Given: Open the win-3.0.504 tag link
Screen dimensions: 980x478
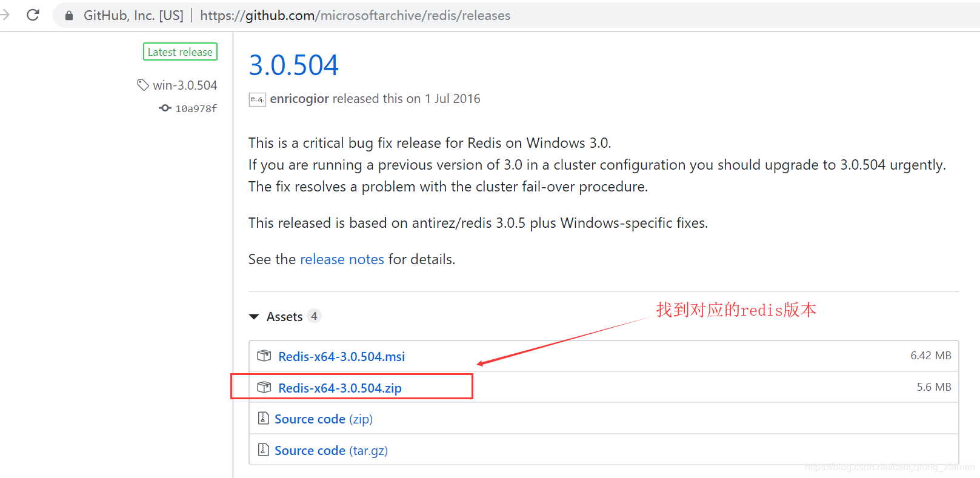Looking at the screenshot, I should point(185,85).
